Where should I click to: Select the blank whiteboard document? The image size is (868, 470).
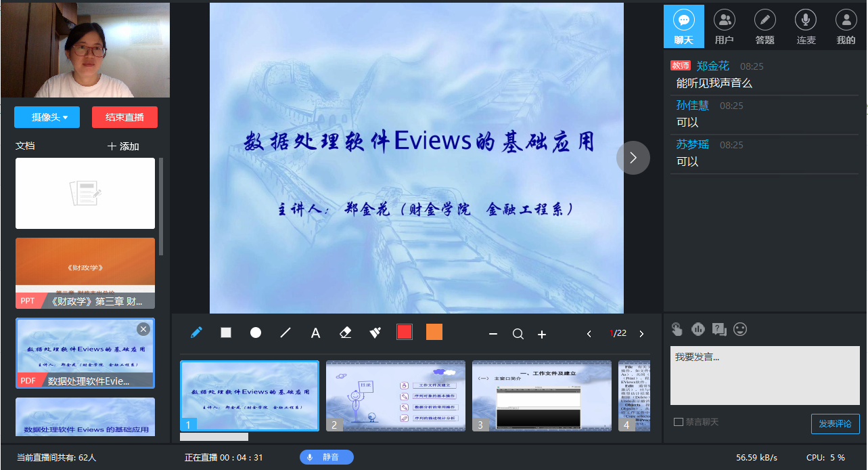coord(85,193)
